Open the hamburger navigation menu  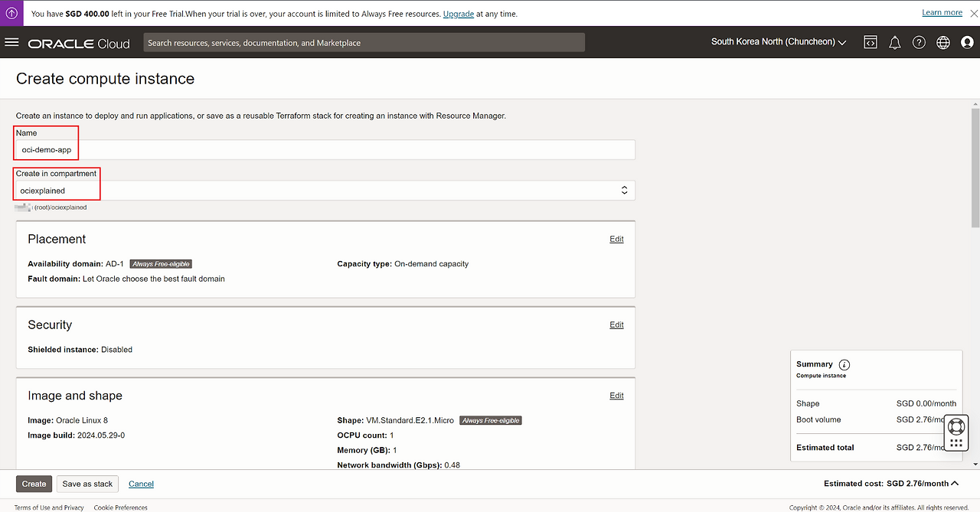pyautogui.click(x=11, y=43)
